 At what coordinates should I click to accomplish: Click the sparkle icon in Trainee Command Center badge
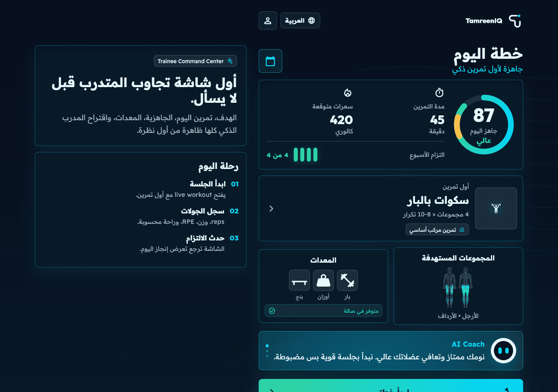coord(230,61)
